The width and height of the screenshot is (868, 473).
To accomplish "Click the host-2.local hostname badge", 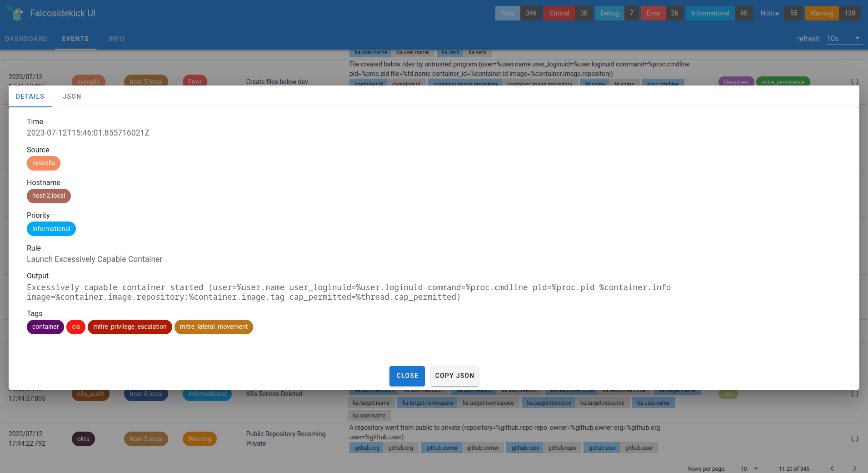I will tap(49, 196).
